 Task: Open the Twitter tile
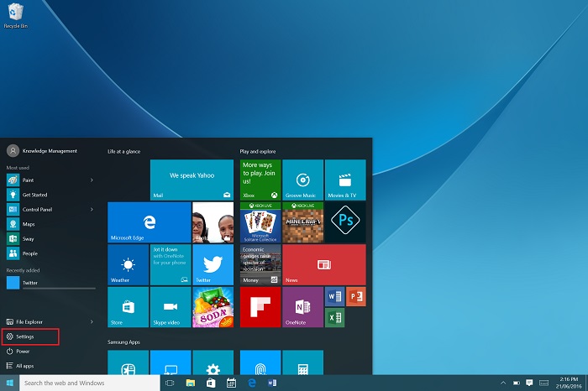tap(213, 265)
